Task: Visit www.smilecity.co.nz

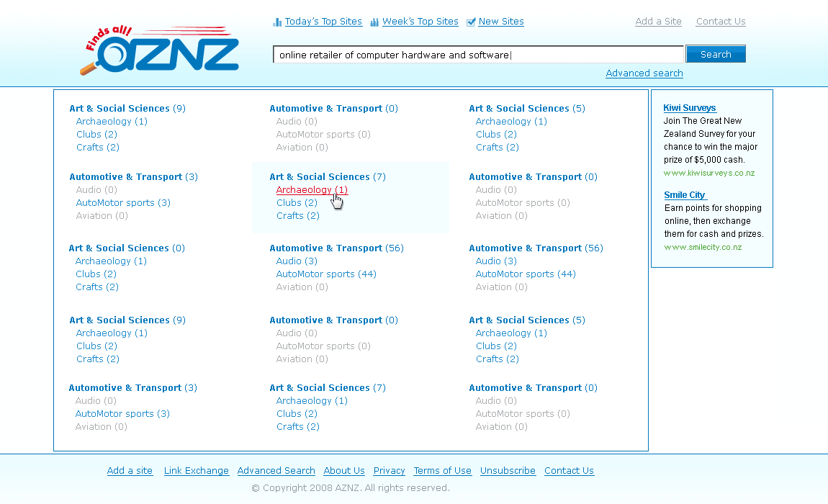Action: coord(703,246)
